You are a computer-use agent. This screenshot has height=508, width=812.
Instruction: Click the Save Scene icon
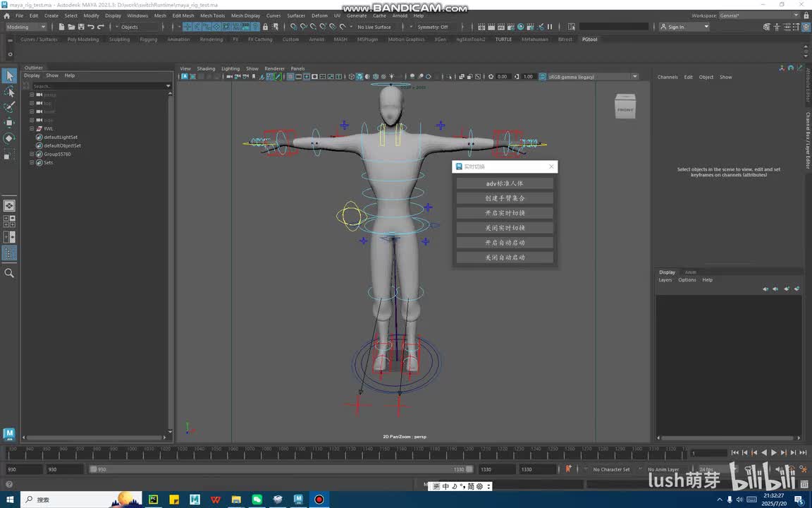(x=82, y=27)
